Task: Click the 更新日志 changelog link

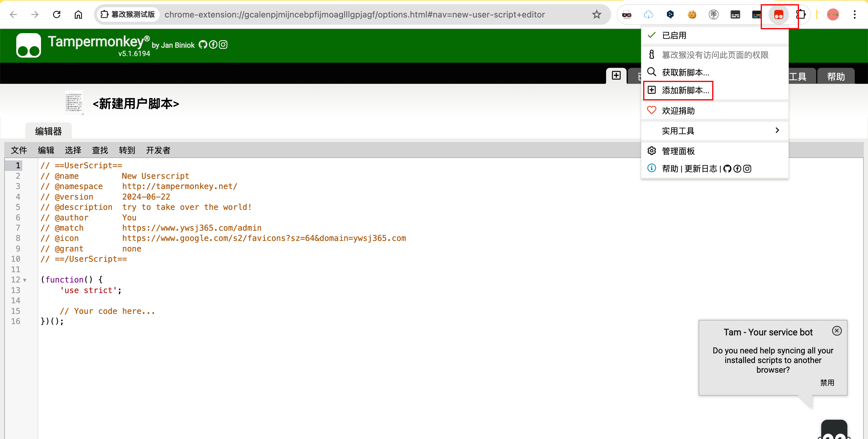Action: (x=701, y=169)
